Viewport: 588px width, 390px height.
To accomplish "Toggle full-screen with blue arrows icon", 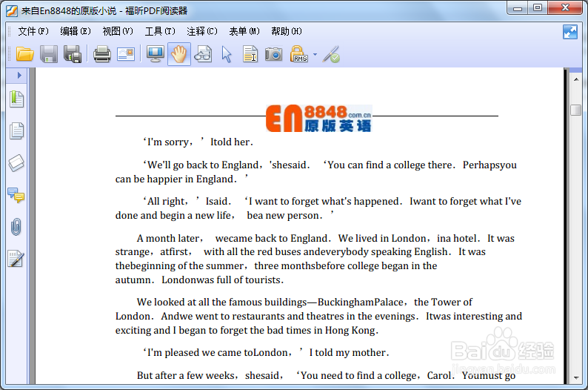I will [570, 32].
